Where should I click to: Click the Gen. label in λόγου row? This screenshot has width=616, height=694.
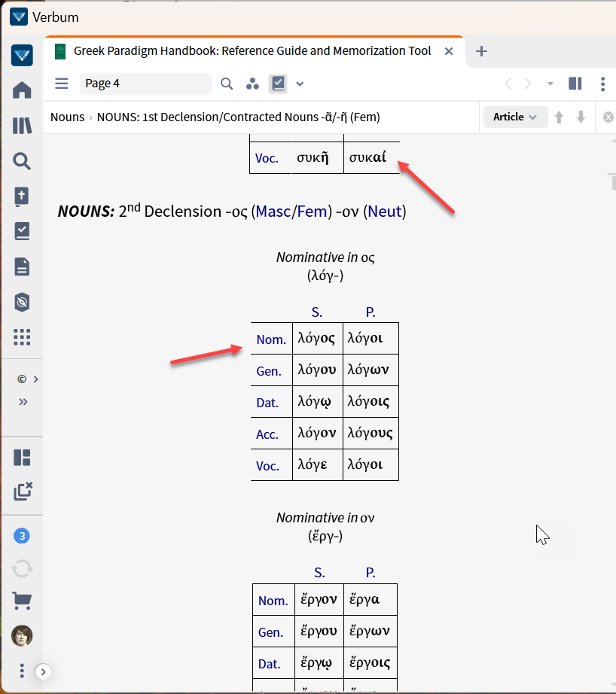click(x=269, y=371)
